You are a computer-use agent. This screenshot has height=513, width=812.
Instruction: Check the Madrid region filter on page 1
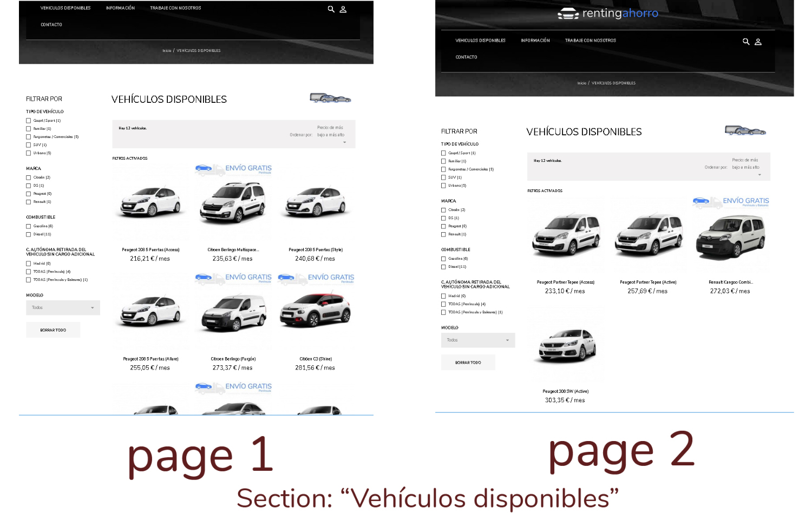tap(29, 264)
